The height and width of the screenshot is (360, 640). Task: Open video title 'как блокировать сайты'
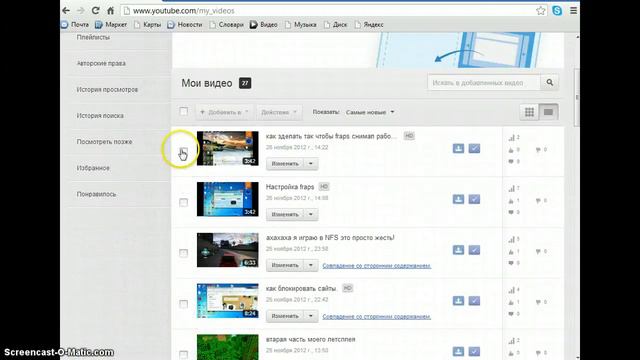(x=301, y=288)
